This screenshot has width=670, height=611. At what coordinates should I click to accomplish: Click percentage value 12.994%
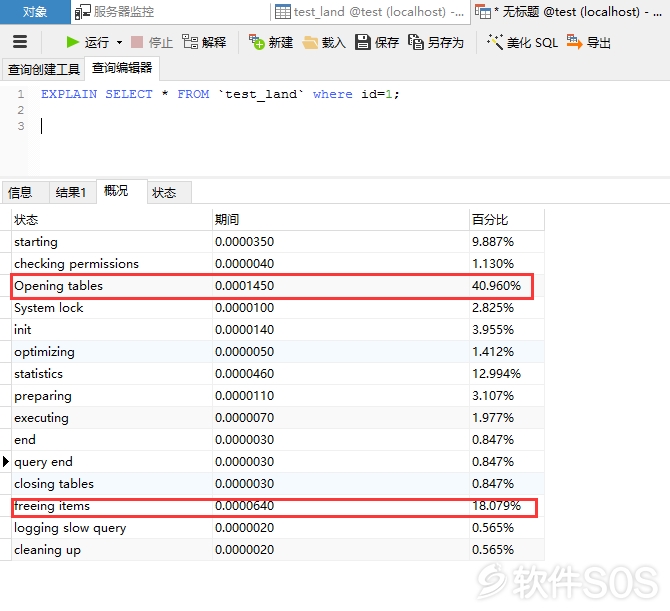496,374
